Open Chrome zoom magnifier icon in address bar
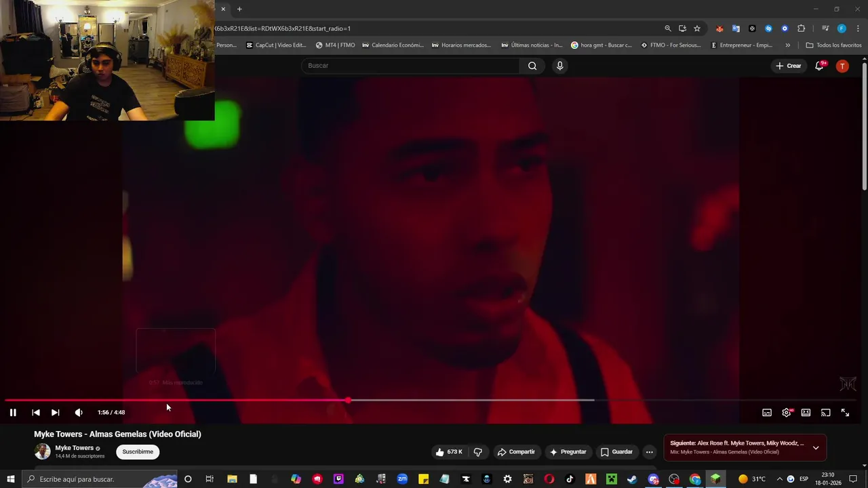 668,28
